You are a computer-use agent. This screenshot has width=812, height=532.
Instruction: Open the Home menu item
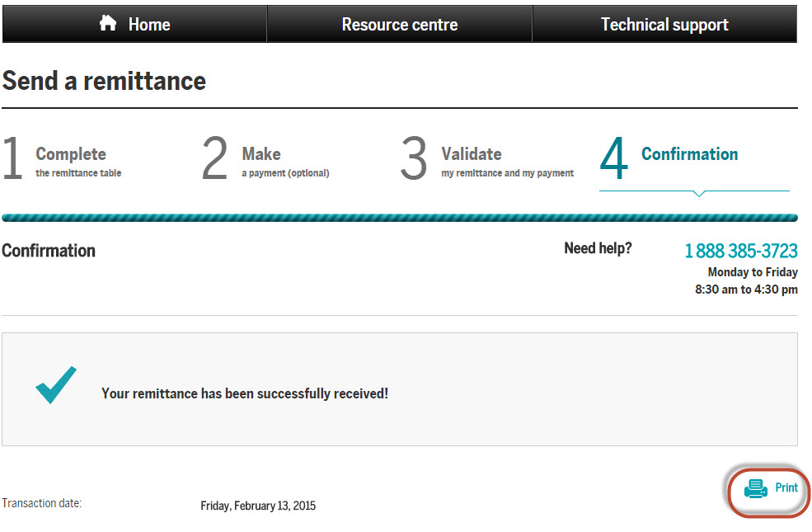[x=134, y=24]
